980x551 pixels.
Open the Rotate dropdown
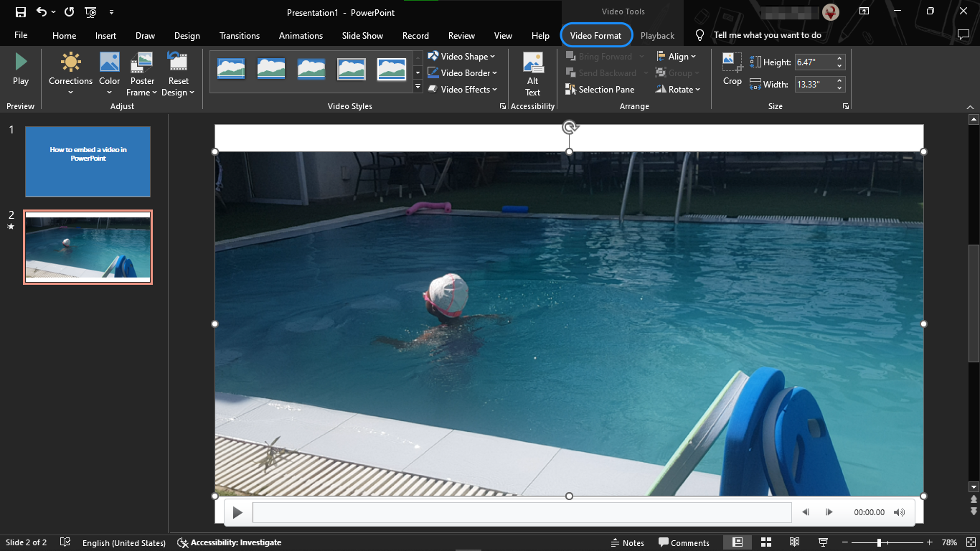click(x=677, y=89)
